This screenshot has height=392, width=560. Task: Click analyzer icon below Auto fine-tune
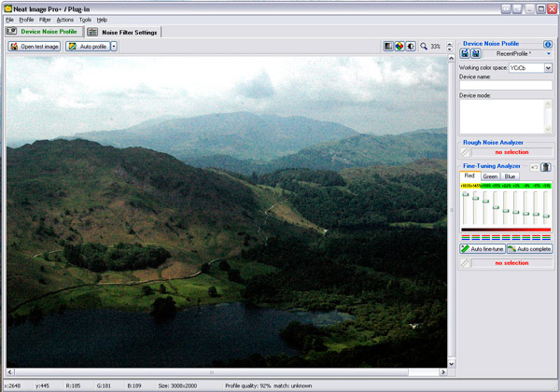click(465, 263)
